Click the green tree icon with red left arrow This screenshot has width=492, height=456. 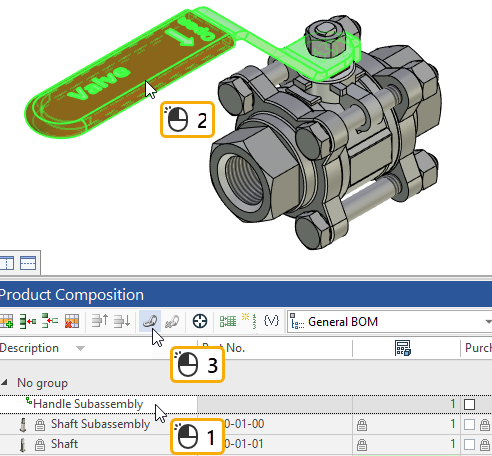click(50, 321)
